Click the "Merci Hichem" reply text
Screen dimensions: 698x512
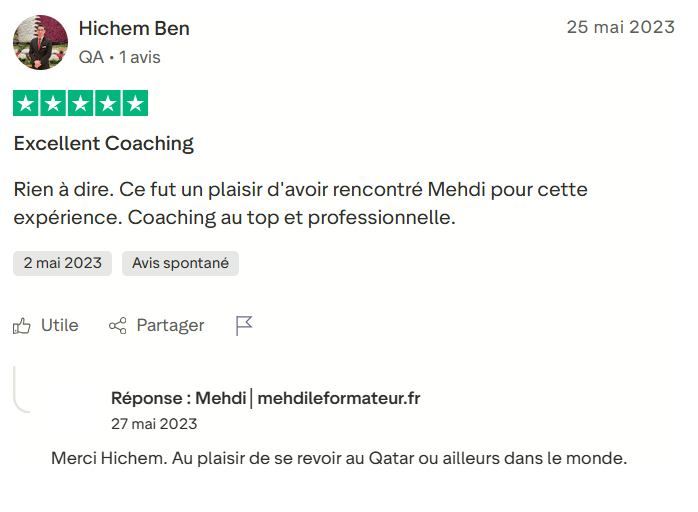click(x=338, y=459)
